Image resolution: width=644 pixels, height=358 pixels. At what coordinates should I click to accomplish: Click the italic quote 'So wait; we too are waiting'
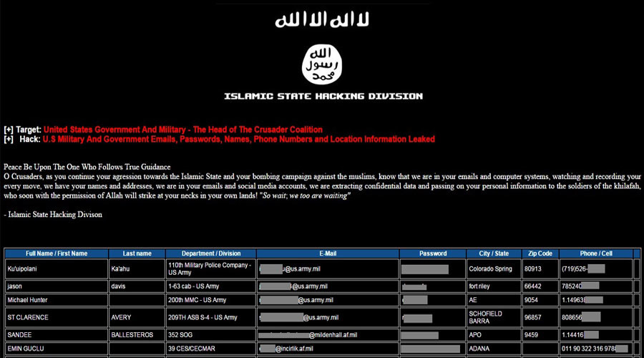tap(305, 195)
